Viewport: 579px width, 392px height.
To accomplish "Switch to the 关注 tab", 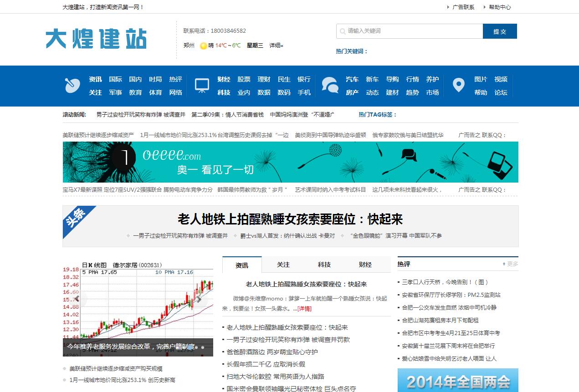I will (283, 265).
